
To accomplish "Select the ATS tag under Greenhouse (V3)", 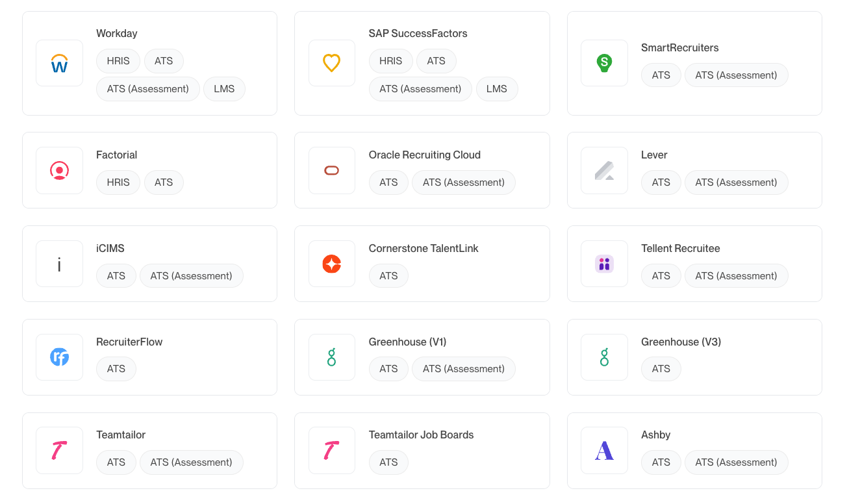I will tap(661, 369).
